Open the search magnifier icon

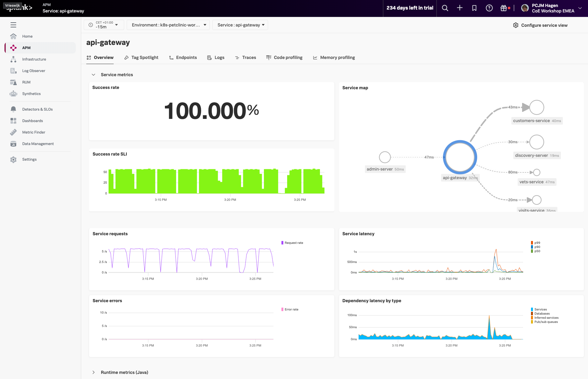coord(445,8)
